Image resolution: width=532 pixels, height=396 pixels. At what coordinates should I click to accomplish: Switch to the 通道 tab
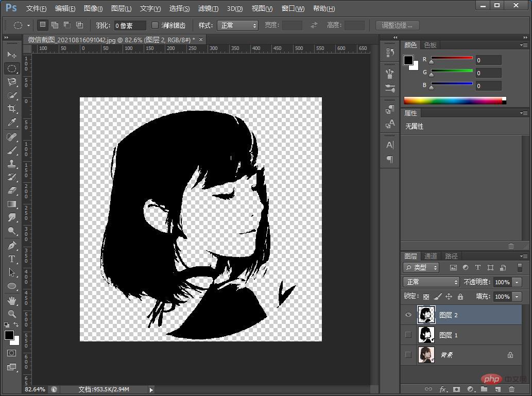(431, 256)
